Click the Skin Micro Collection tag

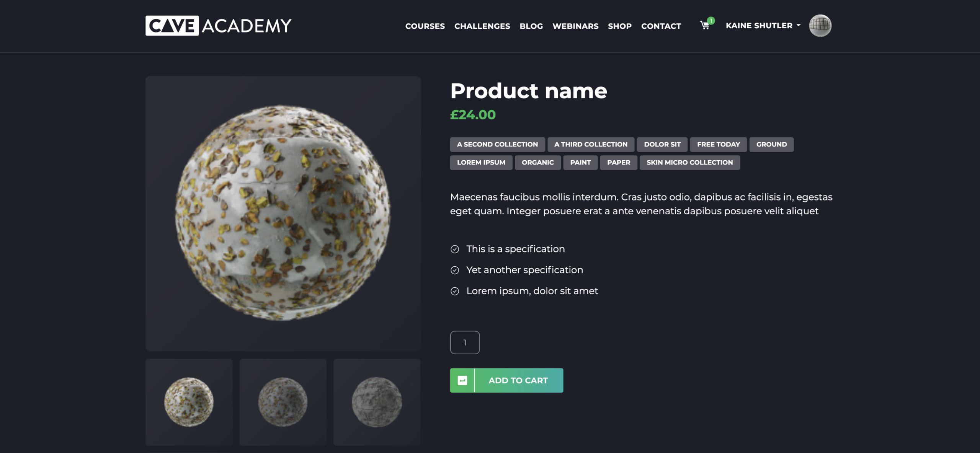pos(689,163)
